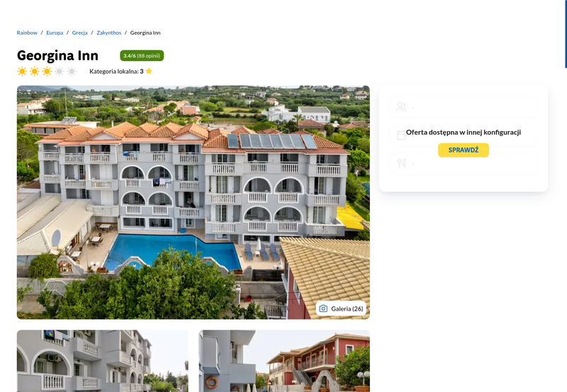
Task: Click the fifth grey sun rating icon
Action: 72,71
